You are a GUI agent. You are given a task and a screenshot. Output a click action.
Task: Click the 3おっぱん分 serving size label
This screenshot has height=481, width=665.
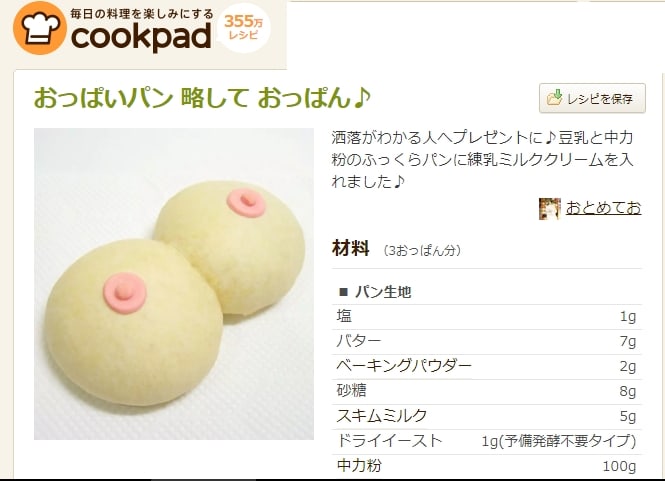[422, 250]
